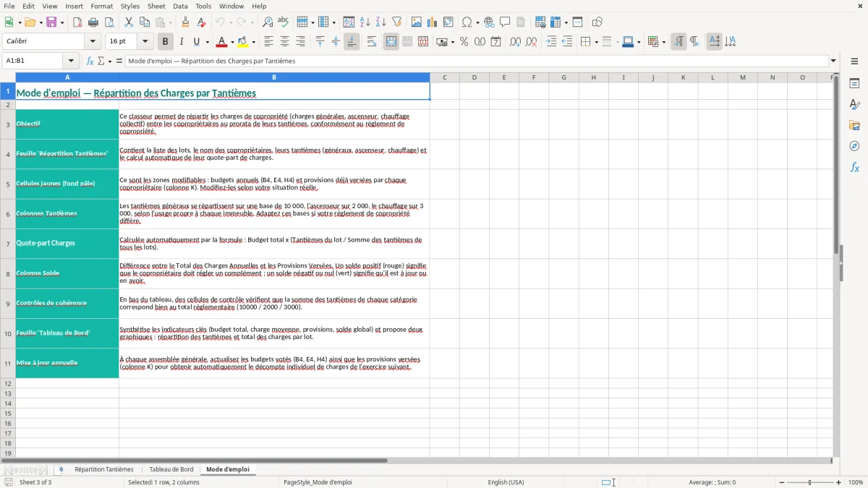
Task: Switch to Tableau de Bord tab
Action: point(171,469)
